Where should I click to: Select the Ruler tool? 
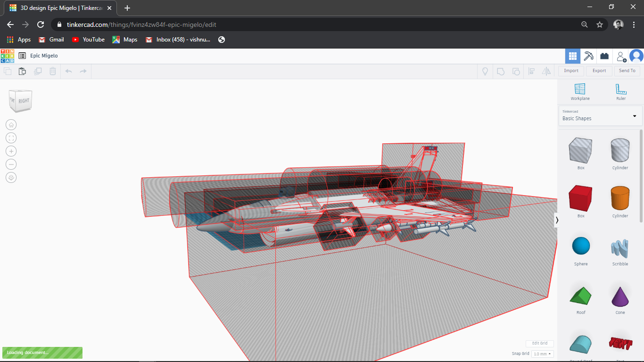[x=620, y=90]
